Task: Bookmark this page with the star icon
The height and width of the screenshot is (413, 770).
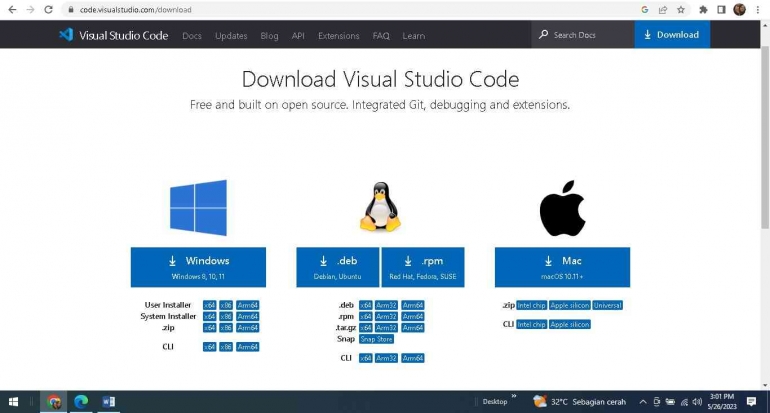Action: coord(681,10)
